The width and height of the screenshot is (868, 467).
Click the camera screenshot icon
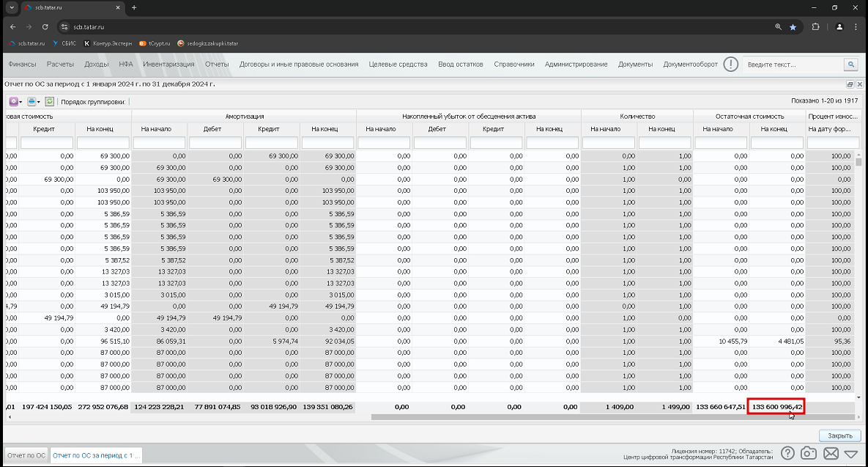click(808, 453)
